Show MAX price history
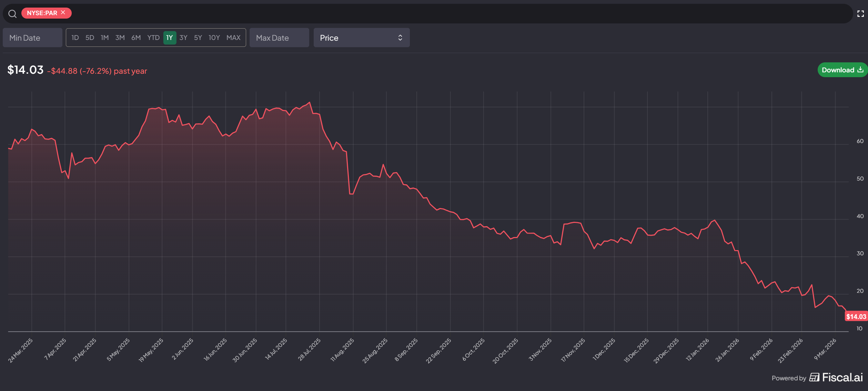The image size is (868, 391). (233, 38)
